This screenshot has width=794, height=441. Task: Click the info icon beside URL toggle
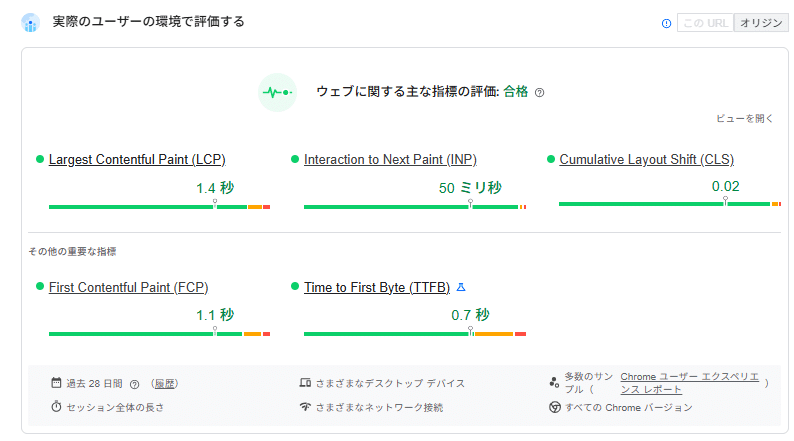coord(666,23)
